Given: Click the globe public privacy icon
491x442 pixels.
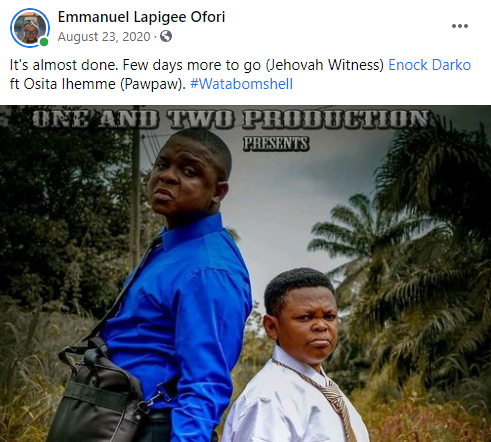Looking at the screenshot, I should (x=166, y=36).
